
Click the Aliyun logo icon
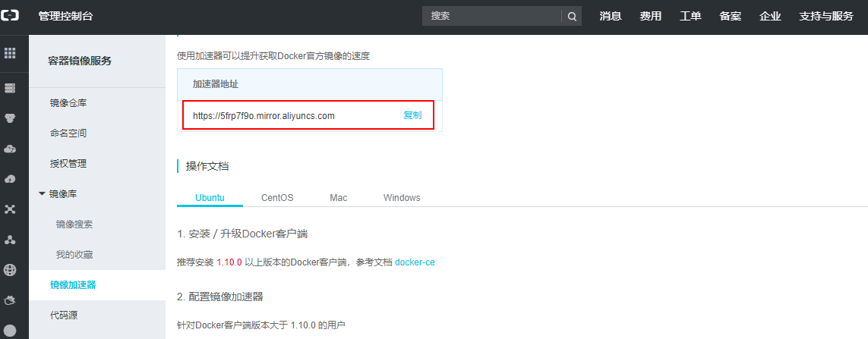coord(10,17)
